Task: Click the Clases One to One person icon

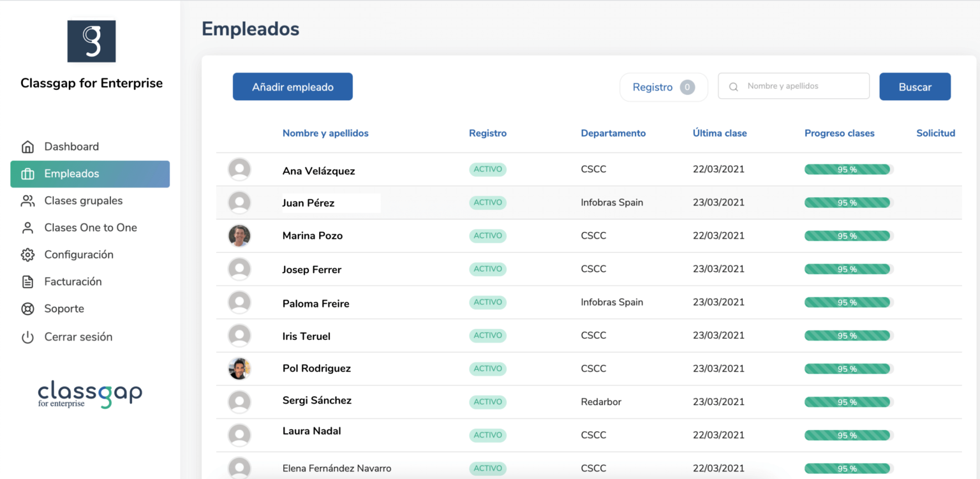Action: tap(27, 228)
